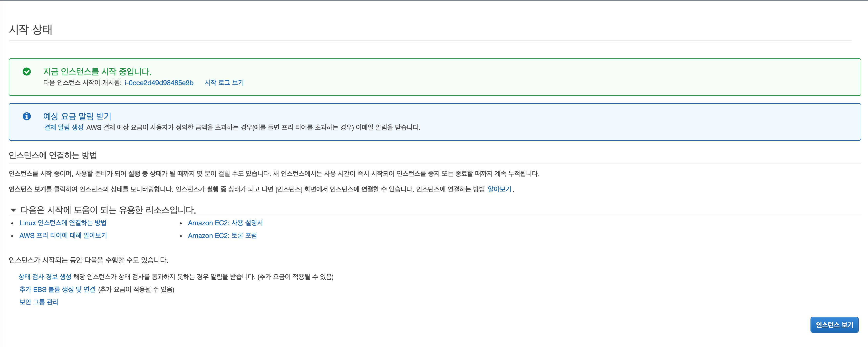This screenshot has height=347, width=868.
Task: Open AWS 프리 티어에 대해 알아보기 link
Action: (x=63, y=236)
